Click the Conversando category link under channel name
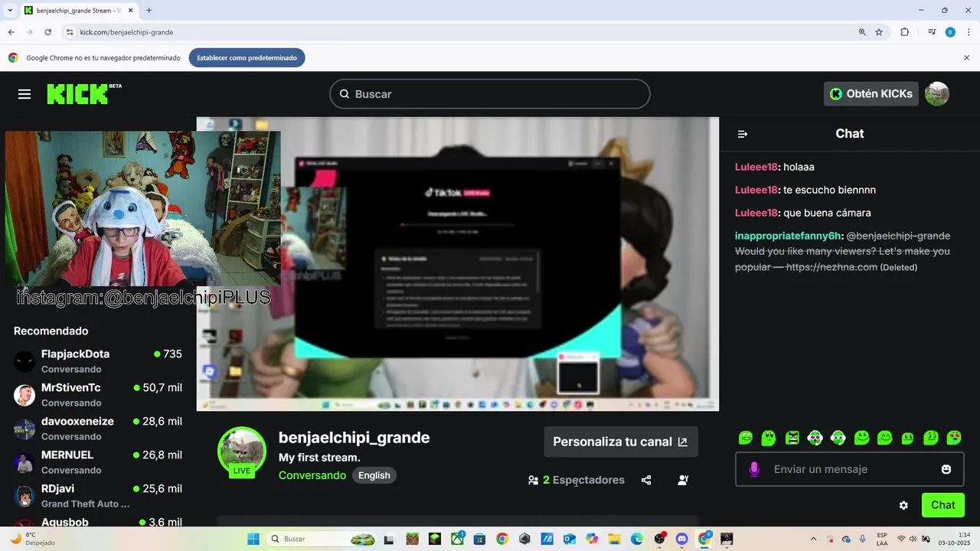The image size is (980, 551). [312, 475]
